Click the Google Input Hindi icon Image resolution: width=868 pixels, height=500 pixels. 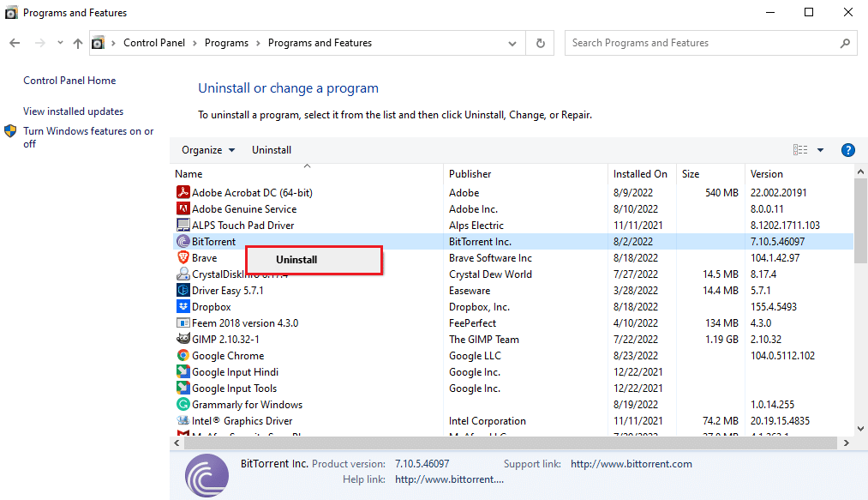pyautogui.click(x=183, y=371)
